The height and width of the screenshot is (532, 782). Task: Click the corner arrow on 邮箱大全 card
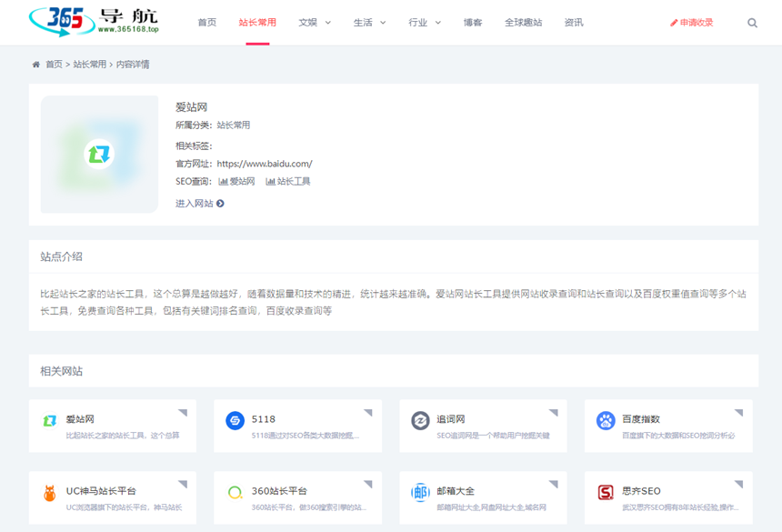(554, 484)
